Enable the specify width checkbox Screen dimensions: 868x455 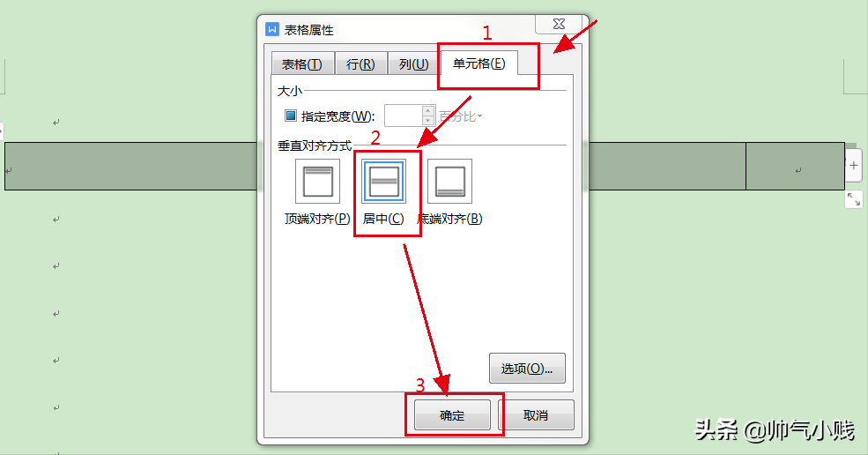291,116
